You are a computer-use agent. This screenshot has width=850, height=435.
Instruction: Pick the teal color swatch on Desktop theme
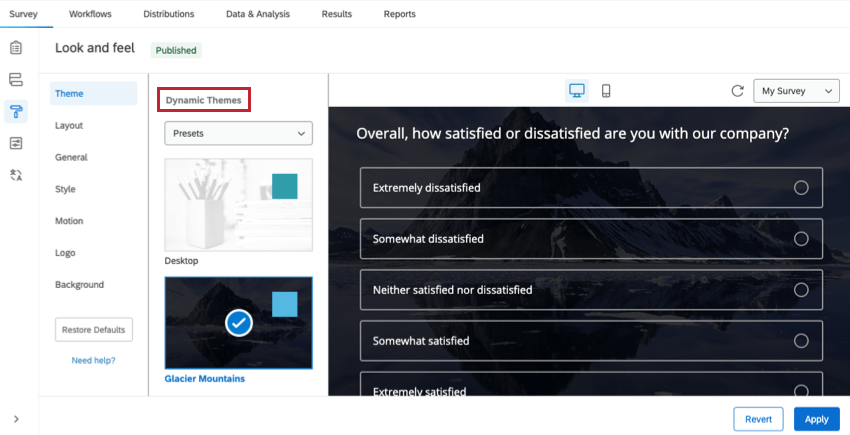[285, 186]
